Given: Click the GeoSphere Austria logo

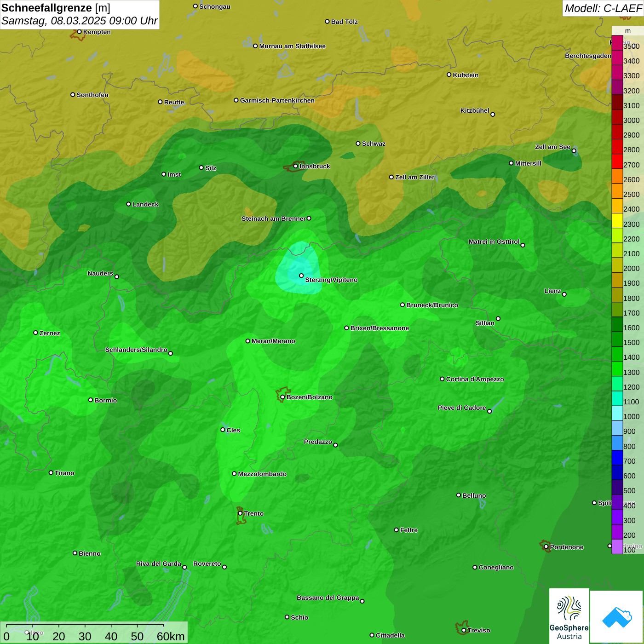Looking at the screenshot, I should (569, 615).
